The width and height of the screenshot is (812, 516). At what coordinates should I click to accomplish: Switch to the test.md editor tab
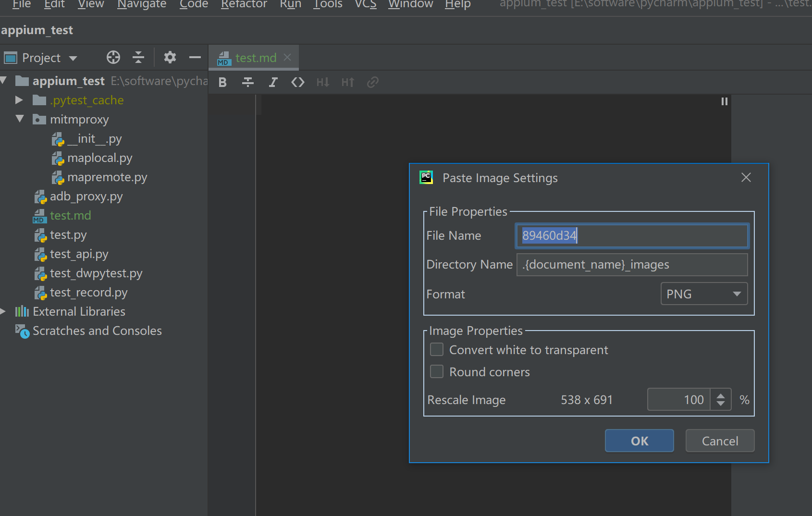coord(255,58)
